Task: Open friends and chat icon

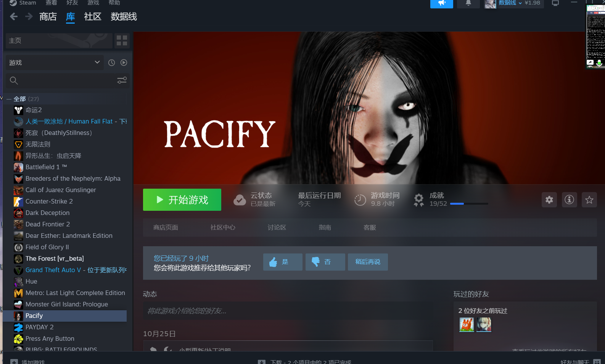Action: tap(597, 362)
